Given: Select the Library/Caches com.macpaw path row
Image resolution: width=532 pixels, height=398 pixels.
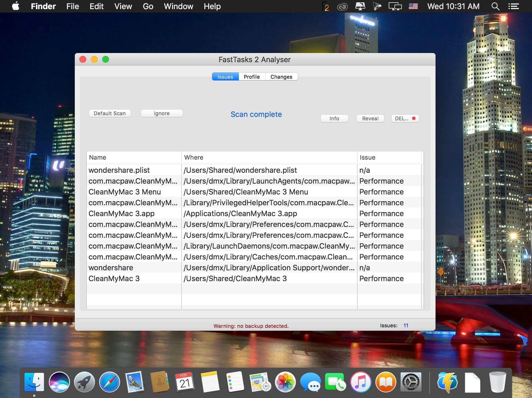Looking at the screenshot, I should tap(254, 257).
